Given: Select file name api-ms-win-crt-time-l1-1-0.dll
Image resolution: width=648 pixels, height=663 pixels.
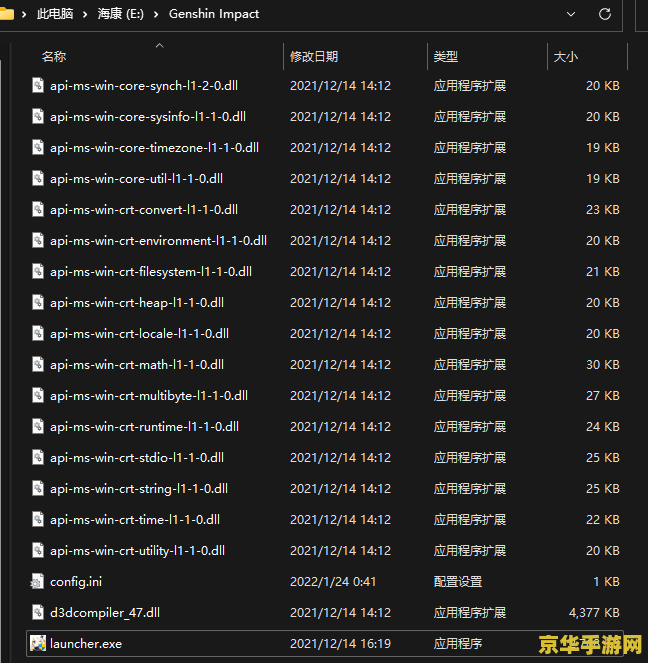Looking at the screenshot, I should tap(135, 520).
